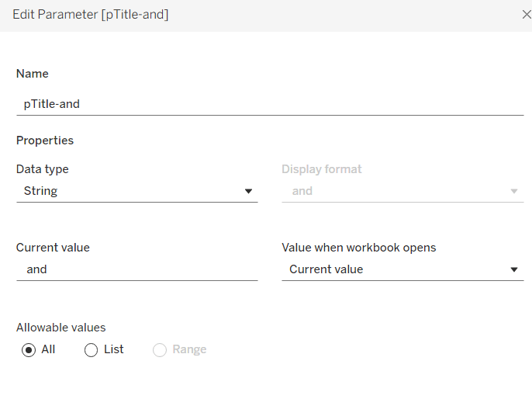
Task: Select the List allowable values radio button
Action: click(91, 350)
